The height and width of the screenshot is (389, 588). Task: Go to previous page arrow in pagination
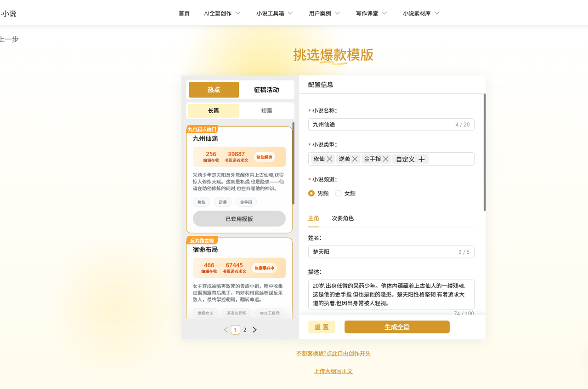pos(226,330)
